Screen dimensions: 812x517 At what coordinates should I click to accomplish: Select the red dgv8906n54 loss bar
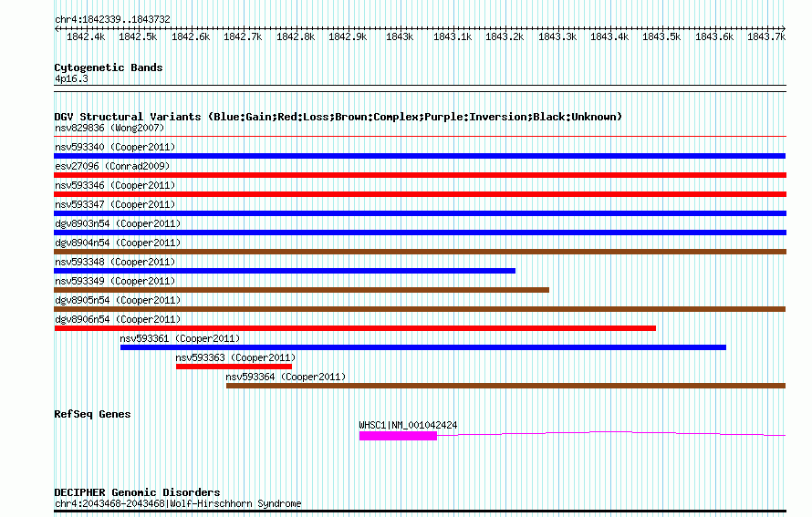click(355, 328)
